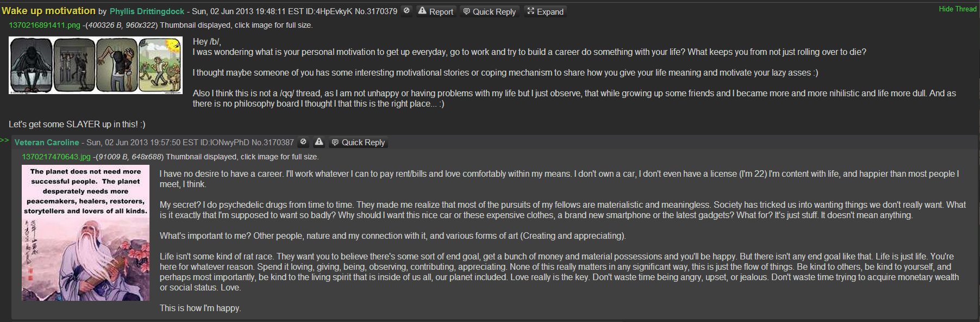The height and width of the screenshot is (322, 980).
Task: Hide the thread using Hide Thread
Action: point(957,9)
